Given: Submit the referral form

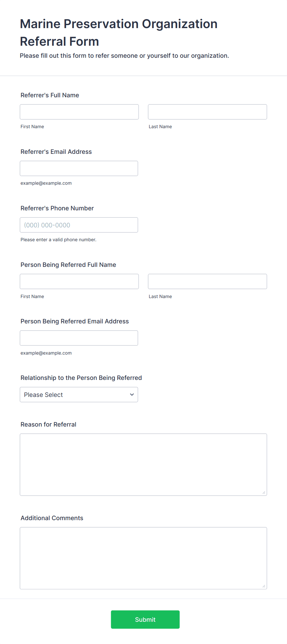Looking at the screenshot, I should pyautogui.click(x=145, y=620).
